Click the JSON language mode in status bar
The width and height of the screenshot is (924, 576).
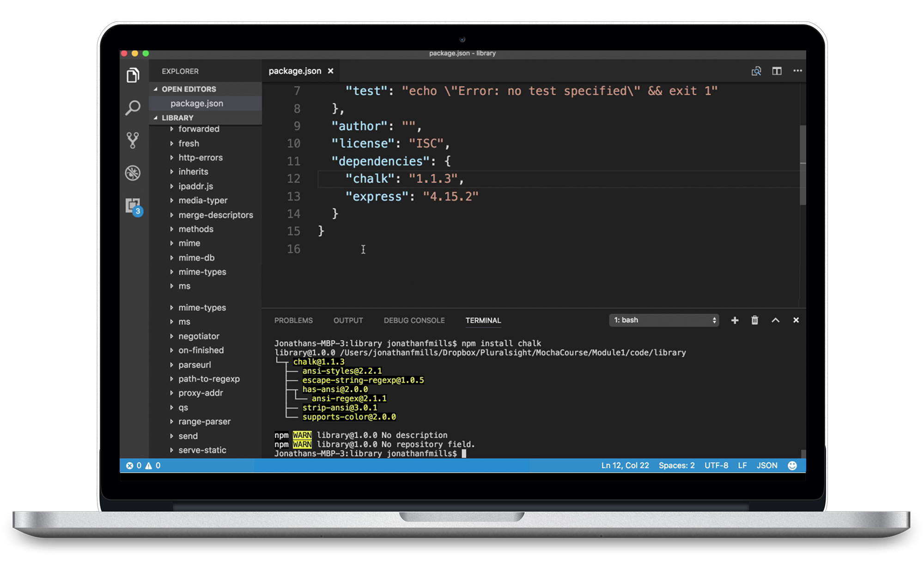(x=766, y=466)
